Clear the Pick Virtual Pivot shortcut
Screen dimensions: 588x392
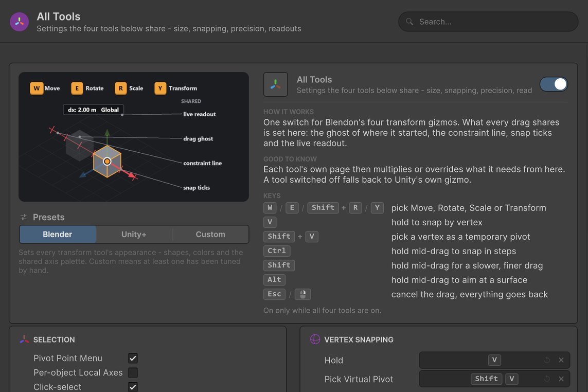tap(561, 379)
